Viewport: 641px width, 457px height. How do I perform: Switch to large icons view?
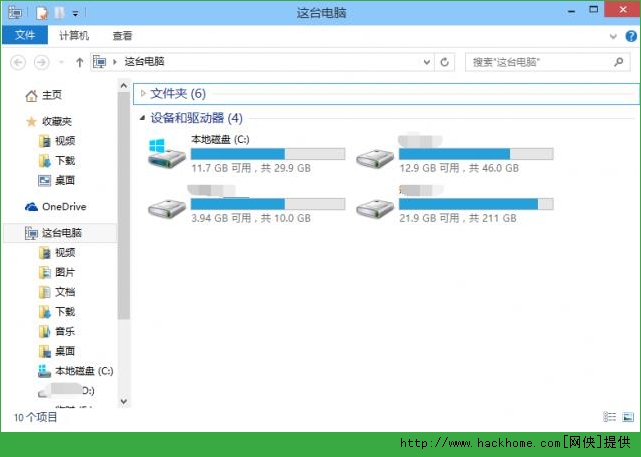coord(628,417)
